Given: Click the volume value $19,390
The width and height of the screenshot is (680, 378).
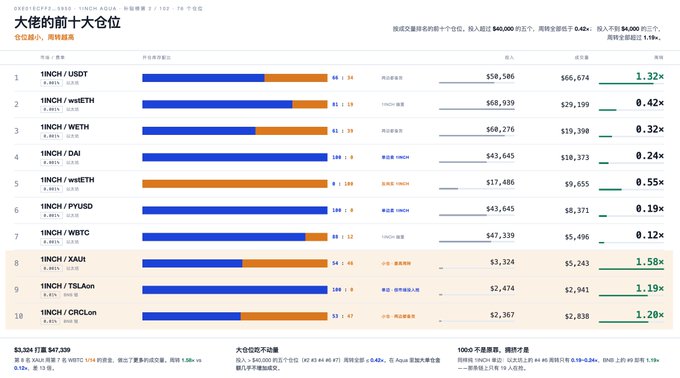Looking at the screenshot, I should (575, 131).
